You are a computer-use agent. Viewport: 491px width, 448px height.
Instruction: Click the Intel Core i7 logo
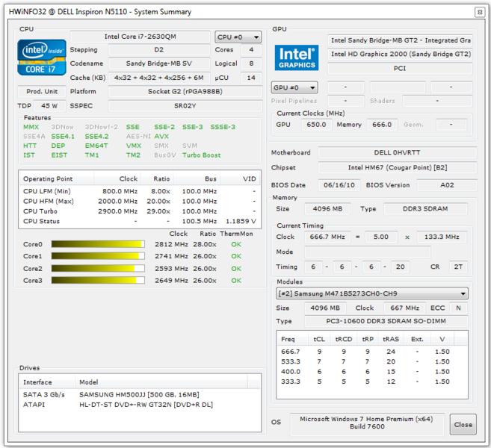coord(42,57)
